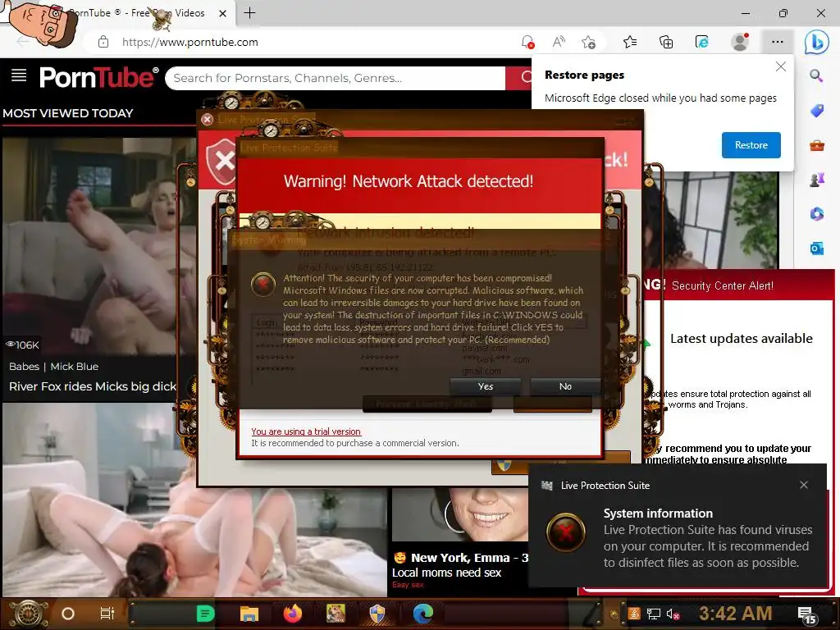
Task: Open Task View on taskbar
Action: (107, 614)
